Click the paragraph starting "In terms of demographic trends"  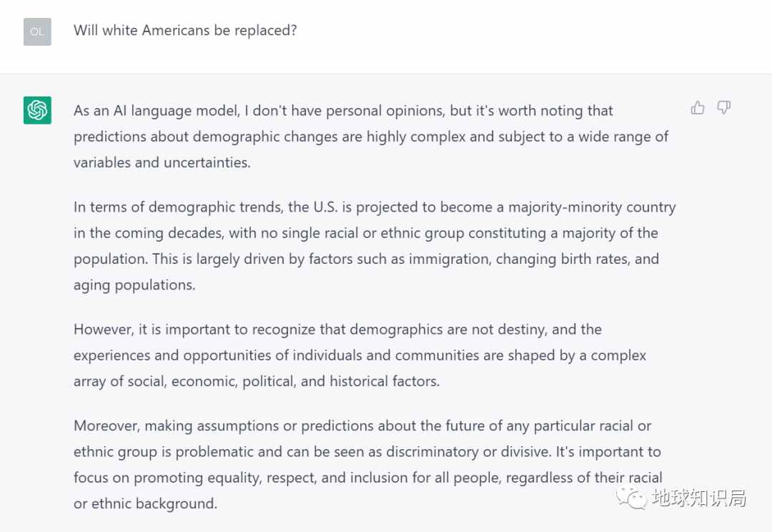(x=375, y=246)
